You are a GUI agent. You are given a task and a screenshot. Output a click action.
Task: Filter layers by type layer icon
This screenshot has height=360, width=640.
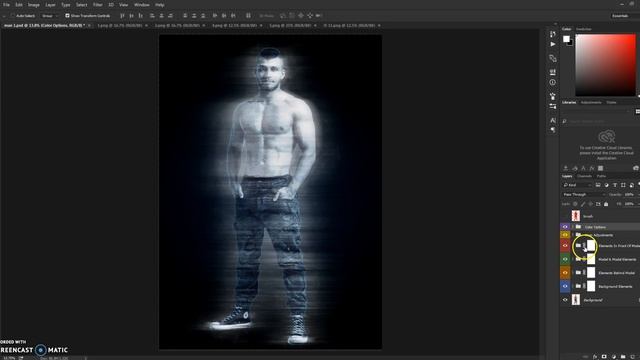pos(615,185)
